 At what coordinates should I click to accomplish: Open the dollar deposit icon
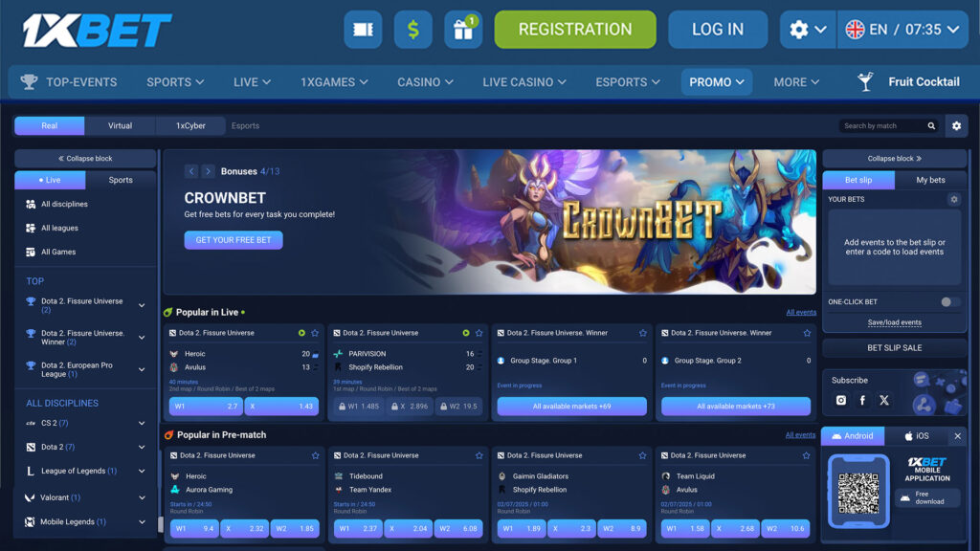(413, 30)
